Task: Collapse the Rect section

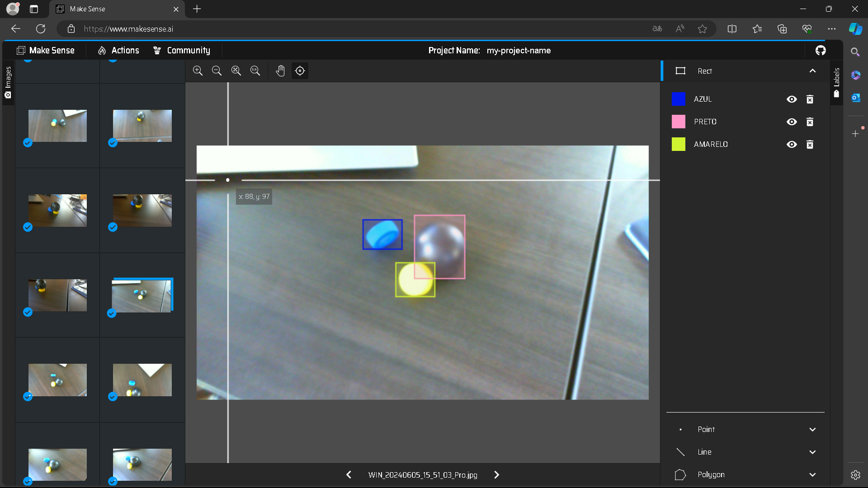Action: click(x=812, y=71)
